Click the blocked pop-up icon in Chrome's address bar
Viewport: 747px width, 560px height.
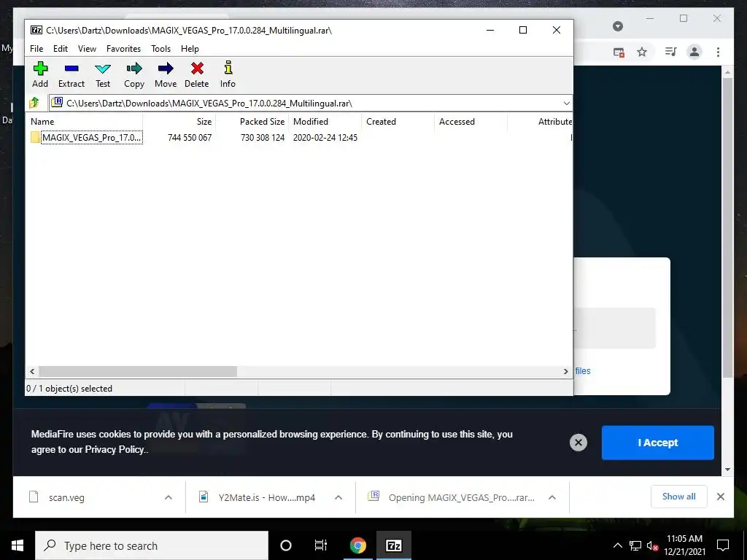pyautogui.click(x=619, y=52)
